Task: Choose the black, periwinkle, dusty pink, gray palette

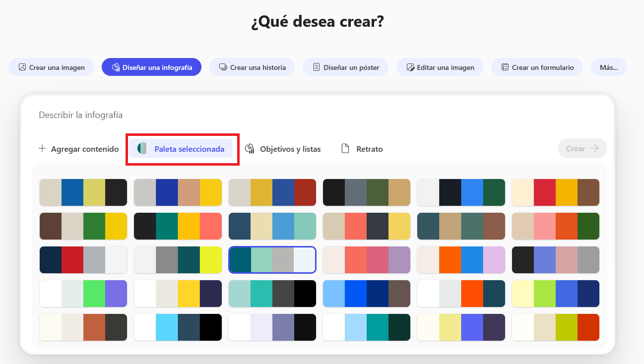Action: pos(556,260)
